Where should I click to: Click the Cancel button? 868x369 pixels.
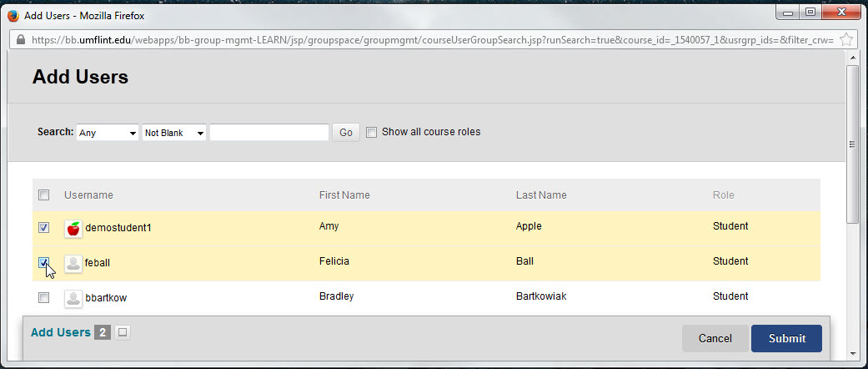(715, 338)
